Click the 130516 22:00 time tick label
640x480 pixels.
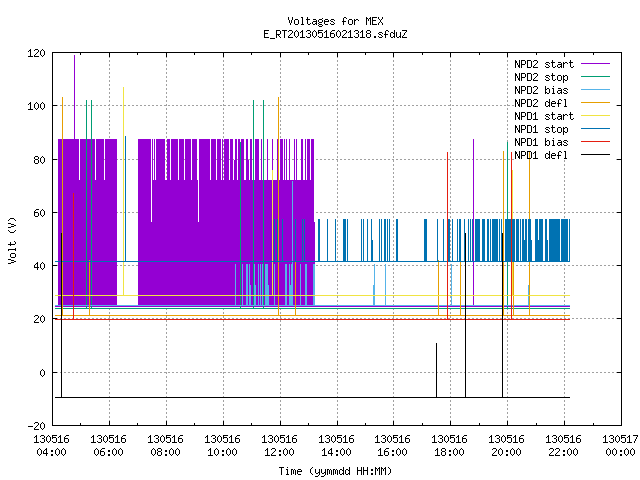point(563,446)
